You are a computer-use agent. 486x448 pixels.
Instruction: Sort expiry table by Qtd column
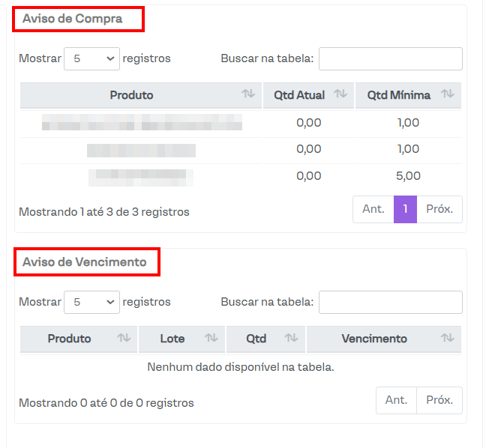click(265, 339)
